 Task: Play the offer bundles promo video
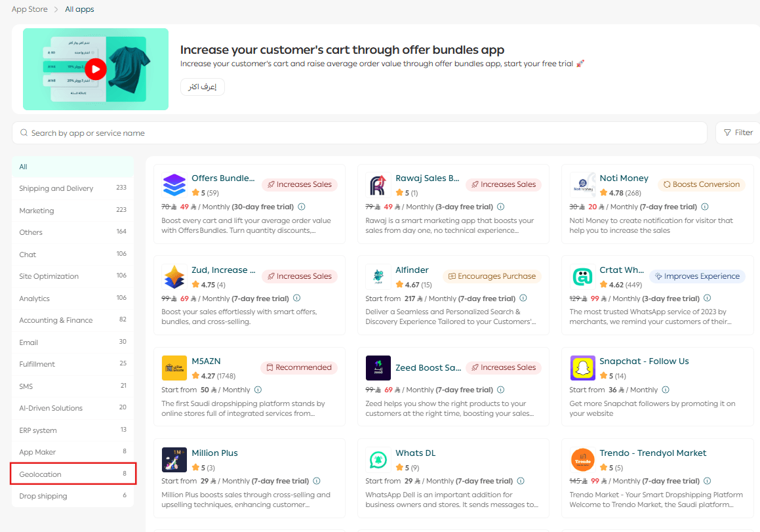96,69
